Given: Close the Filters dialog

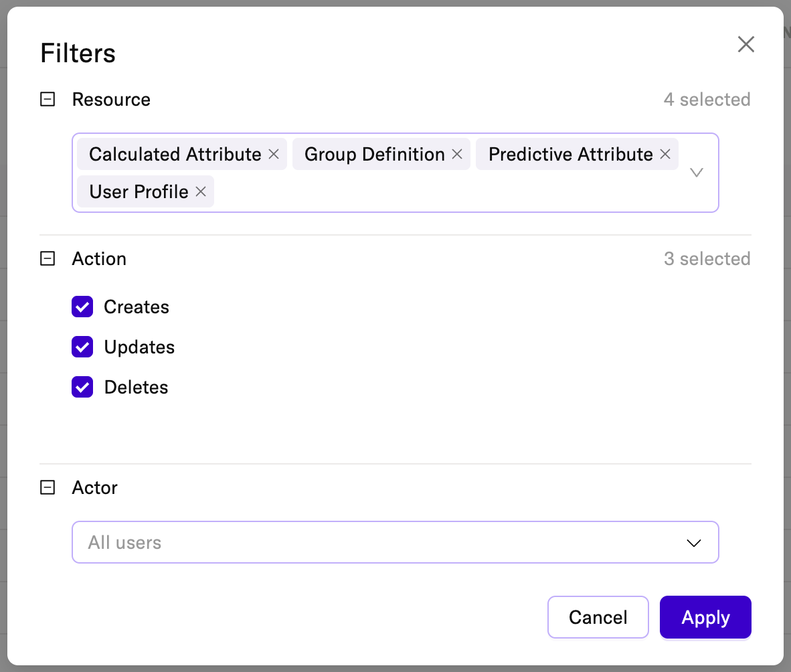Looking at the screenshot, I should [745, 45].
